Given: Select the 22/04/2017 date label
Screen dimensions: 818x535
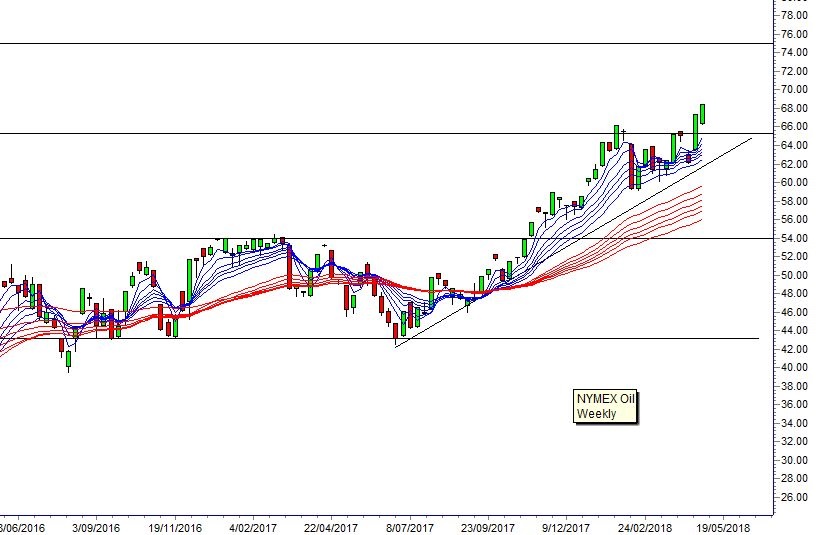Looking at the screenshot, I should pyautogui.click(x=331, y=528).
